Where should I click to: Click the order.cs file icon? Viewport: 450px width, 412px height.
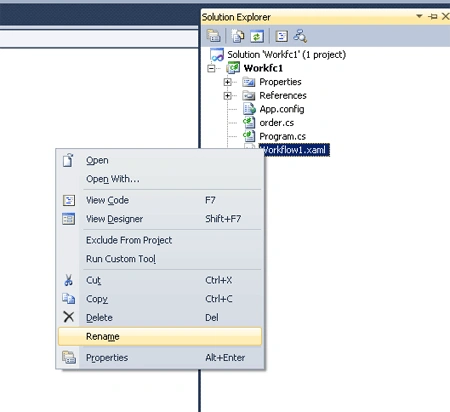click(x=249, y=123)
